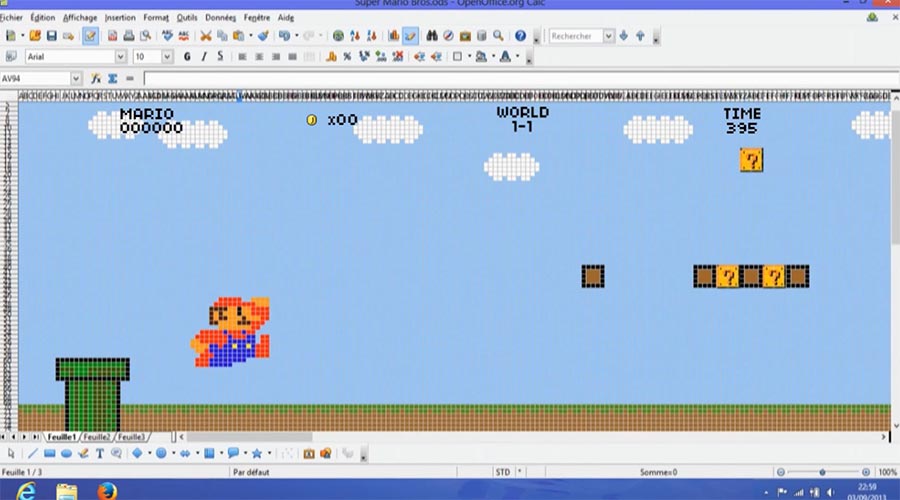This screenshot has height=500, width=900.
Task: Open the font size dropdown showing 10
Action: (167, 57)
